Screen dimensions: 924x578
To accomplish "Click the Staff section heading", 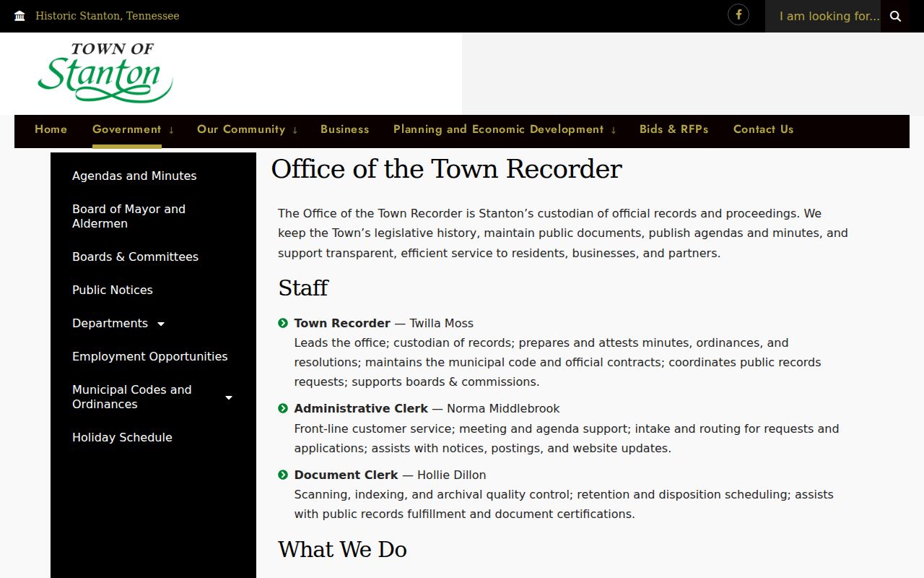I will click(x=303, y=288).
